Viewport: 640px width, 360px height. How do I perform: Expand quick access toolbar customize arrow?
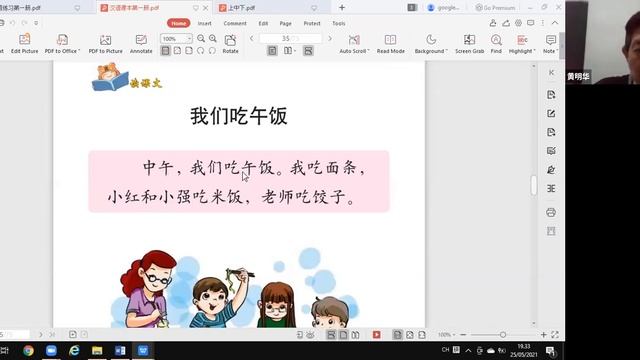coord(36,23)
